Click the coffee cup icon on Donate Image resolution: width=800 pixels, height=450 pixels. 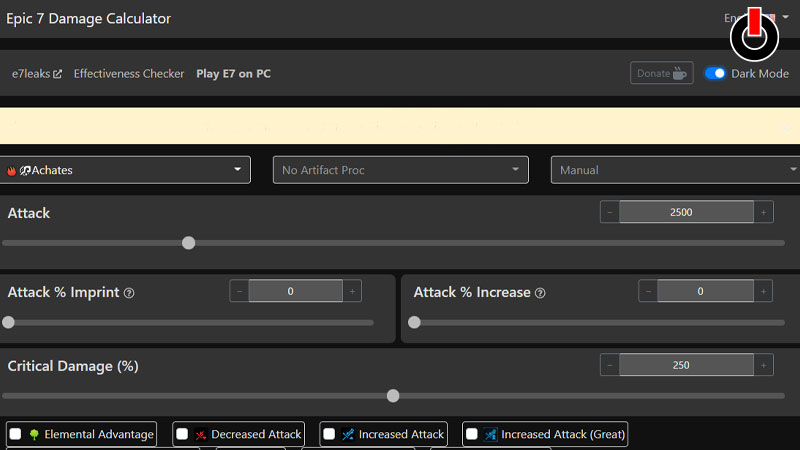point(679,73)
